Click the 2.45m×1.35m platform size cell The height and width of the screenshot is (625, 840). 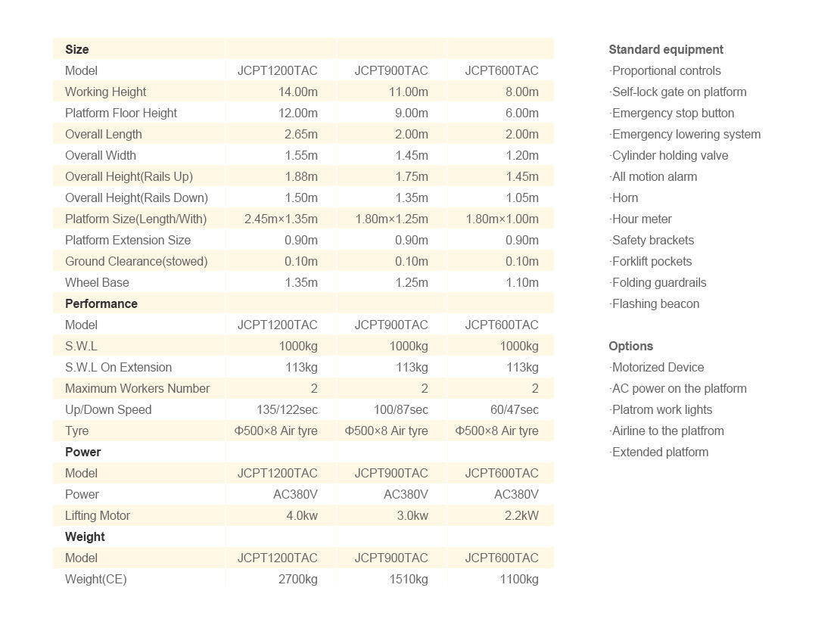pyautogui.click(x=281, y=219)
